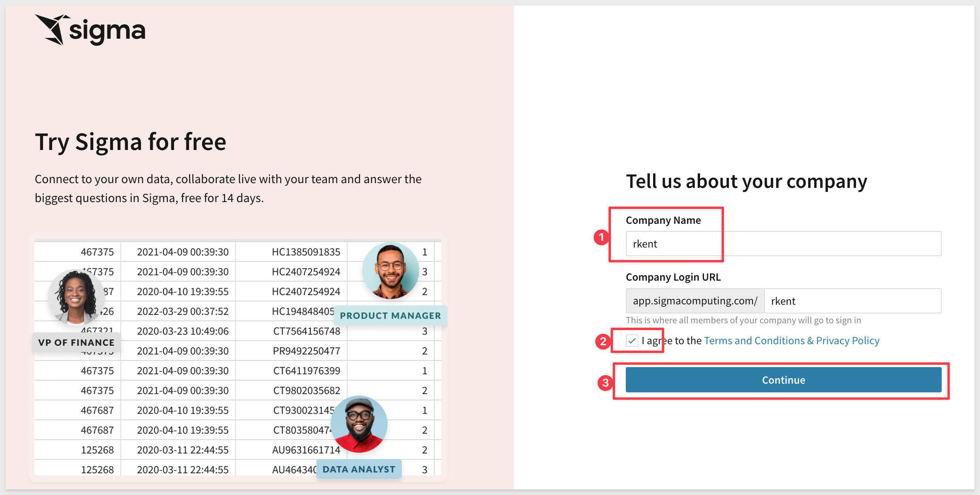The image size is (980, 495).
Task: Click the red step 3 marker
Action: [x=605, y=382]
